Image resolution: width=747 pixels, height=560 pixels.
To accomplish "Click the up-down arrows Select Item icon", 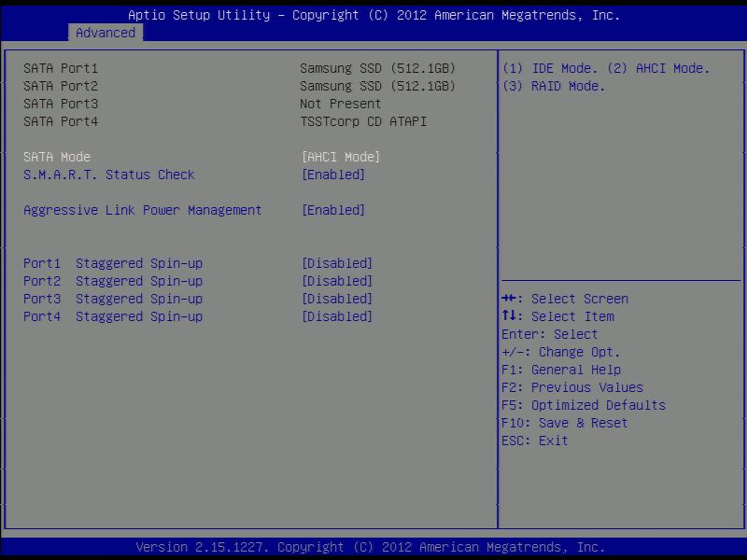I will 509,315.
